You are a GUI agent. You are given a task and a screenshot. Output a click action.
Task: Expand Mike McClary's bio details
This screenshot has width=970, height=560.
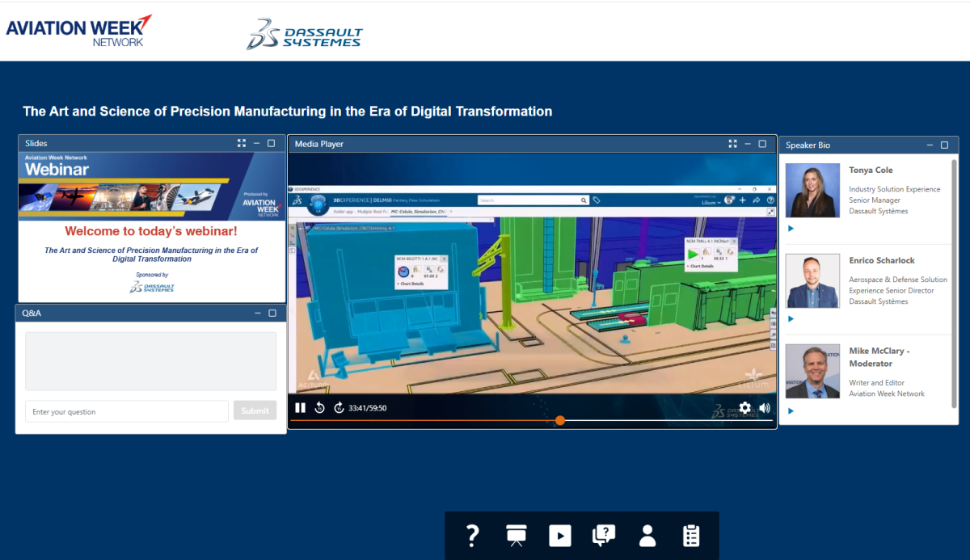click(791, 411)
